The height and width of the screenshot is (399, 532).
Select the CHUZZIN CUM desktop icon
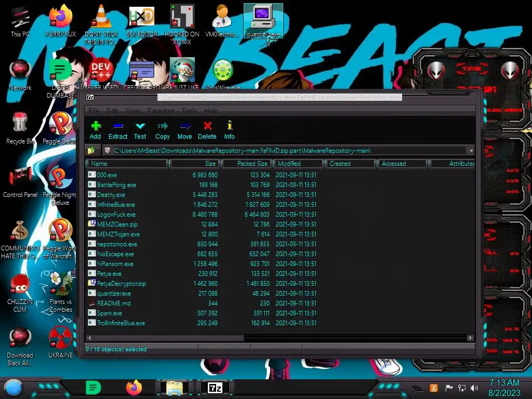coord(20,293)
